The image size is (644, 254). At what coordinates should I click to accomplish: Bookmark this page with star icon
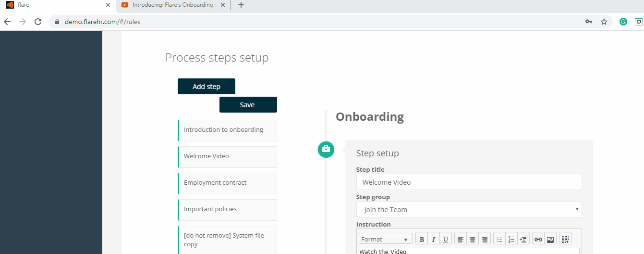click(x=604, y=22)
